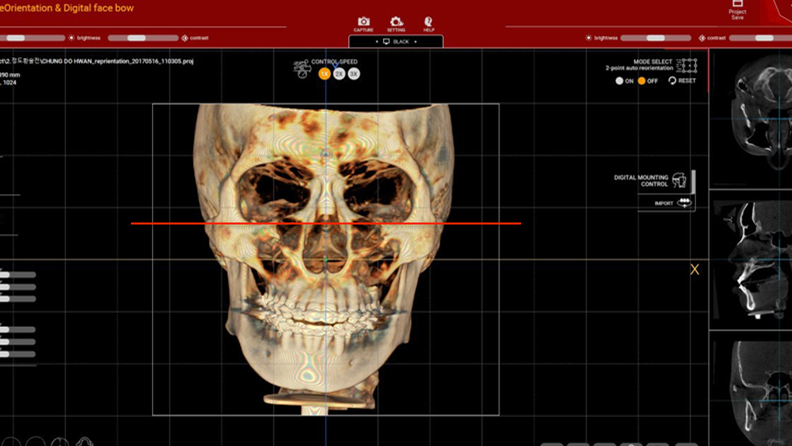Select 3X control speed

coord(354,74)
